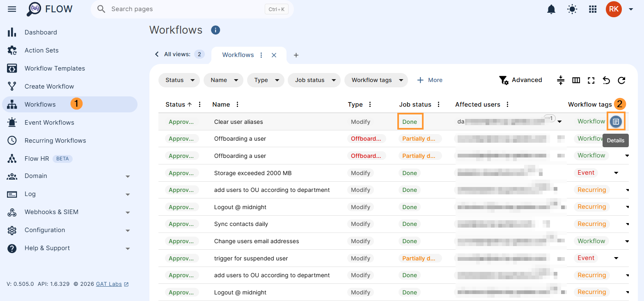Viewport: 644px width, 301px height.
Task: Open the notifications bell
Action: [x=551, y=9]
